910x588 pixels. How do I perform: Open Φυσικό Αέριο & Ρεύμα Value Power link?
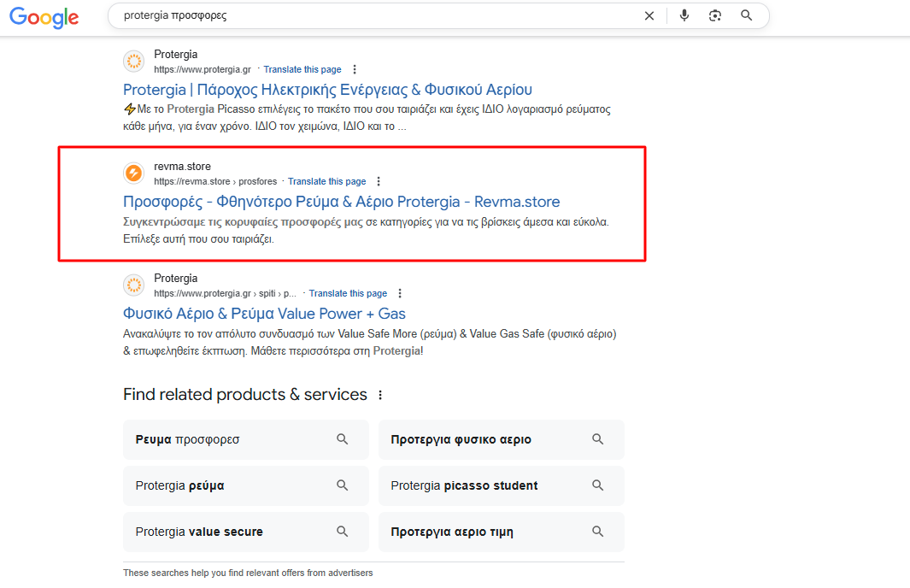pos(264,314)
